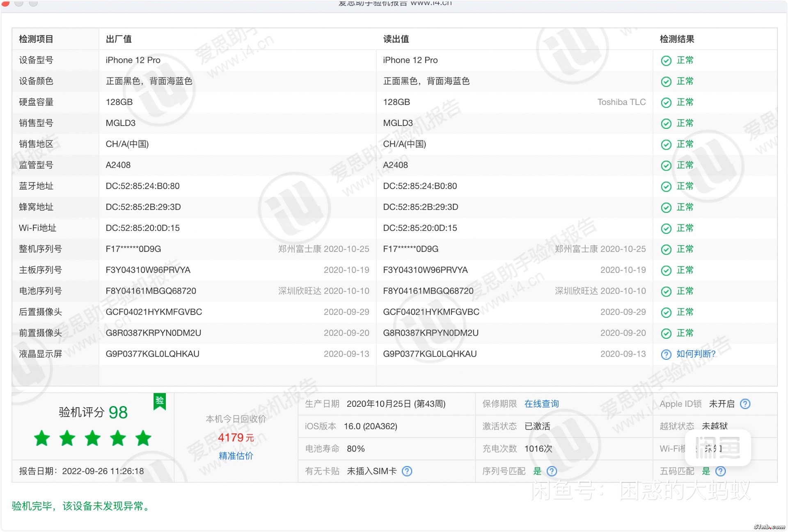Click help icon beside 五码匹配
The height and width of the screenshot is (532, 788).
point(720,471)
